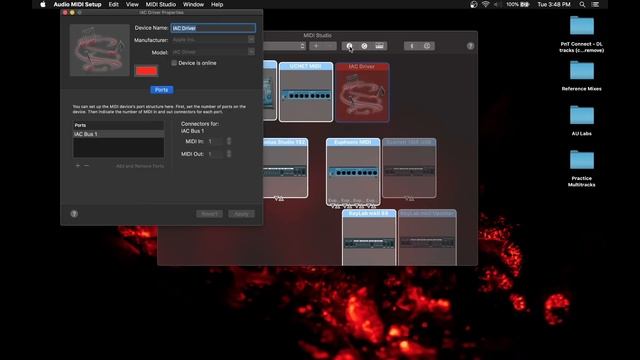Click the remove port minus button
Viewport: 640px width, 360px height.
(86, 166)
